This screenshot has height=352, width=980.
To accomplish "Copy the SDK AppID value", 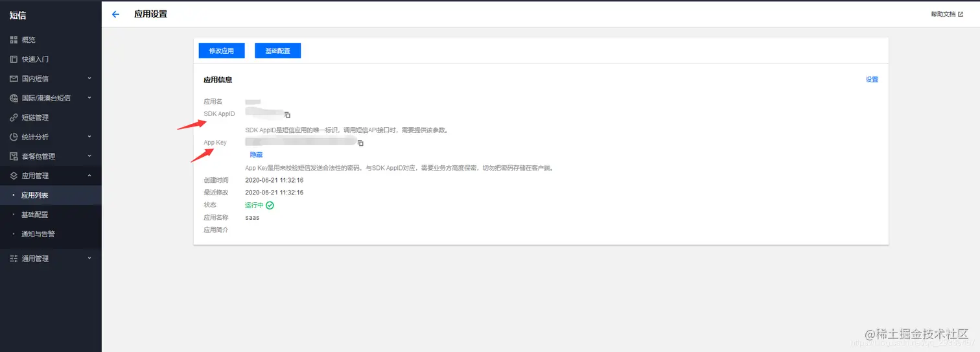I will pos(287,115).
